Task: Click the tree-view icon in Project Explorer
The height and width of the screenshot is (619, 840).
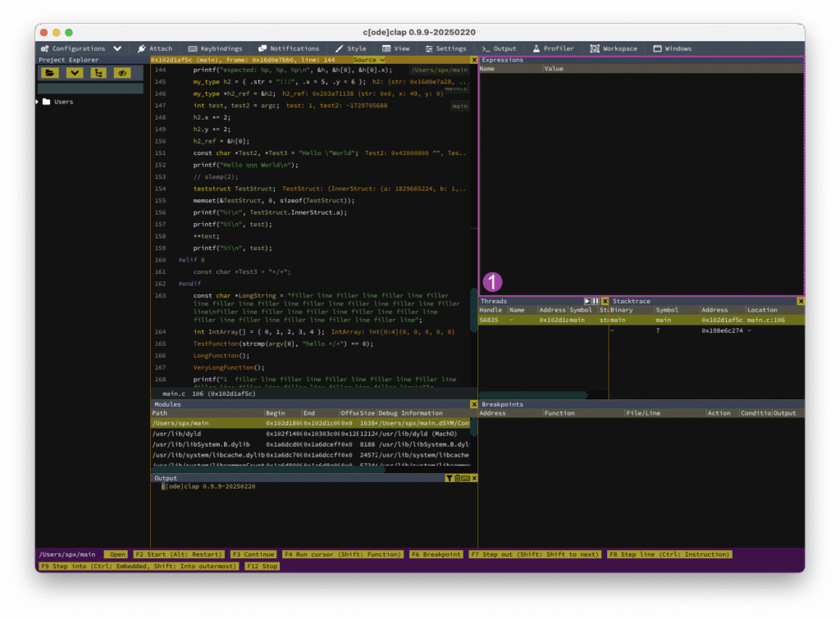Action: coord(98,73)
